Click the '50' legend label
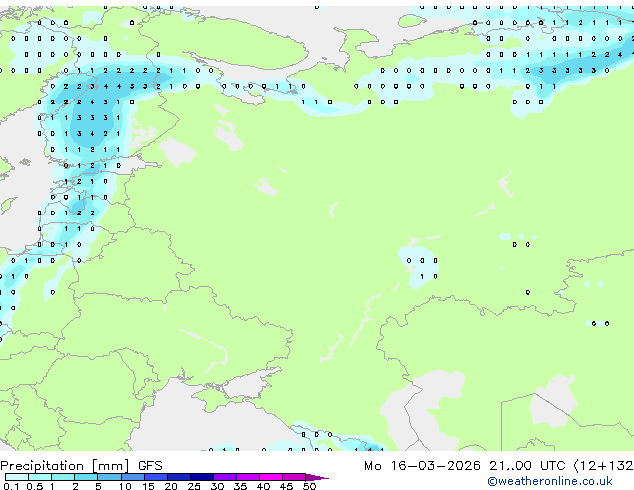This screenshot has width=634, height=490. tap(309, 486)
